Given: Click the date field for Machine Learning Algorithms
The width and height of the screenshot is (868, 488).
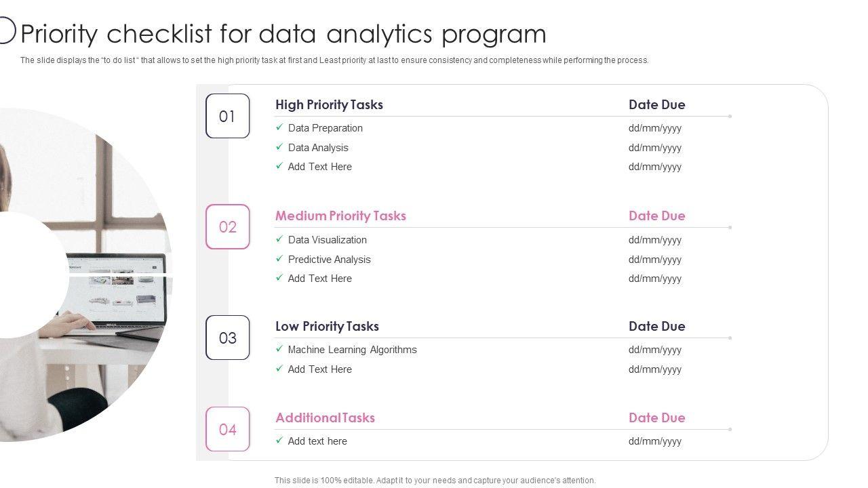Looking at the screenshot, I should point(654,350).
